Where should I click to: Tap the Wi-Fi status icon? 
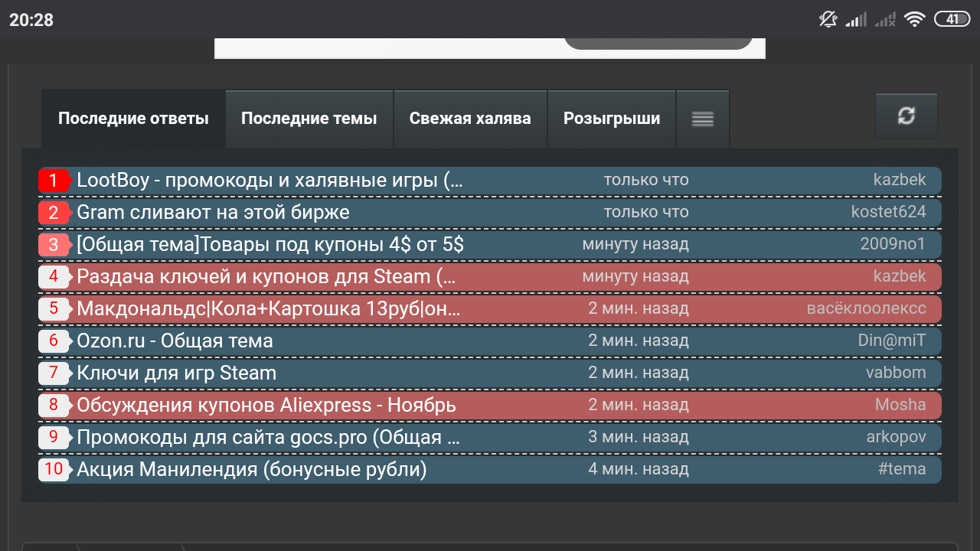coord(914,19)
